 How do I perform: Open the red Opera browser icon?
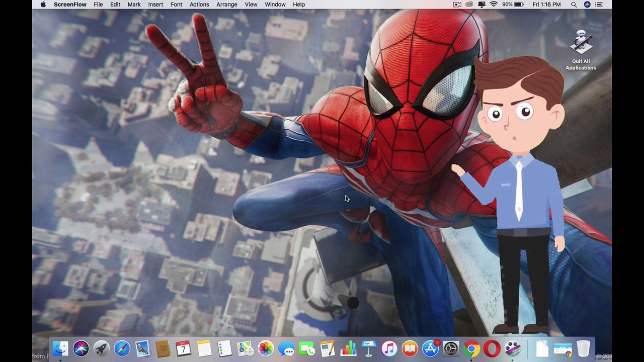492,348
